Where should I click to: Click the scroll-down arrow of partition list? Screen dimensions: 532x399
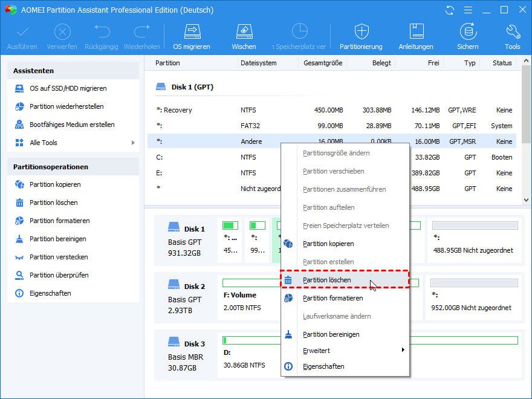coord(526,200)
